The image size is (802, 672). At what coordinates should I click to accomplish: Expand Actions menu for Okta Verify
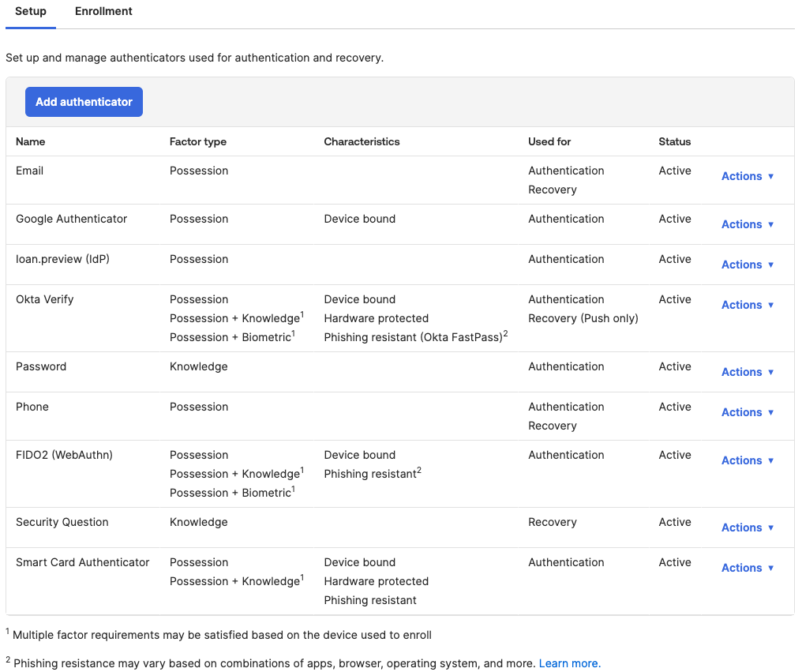pos(747,305)
